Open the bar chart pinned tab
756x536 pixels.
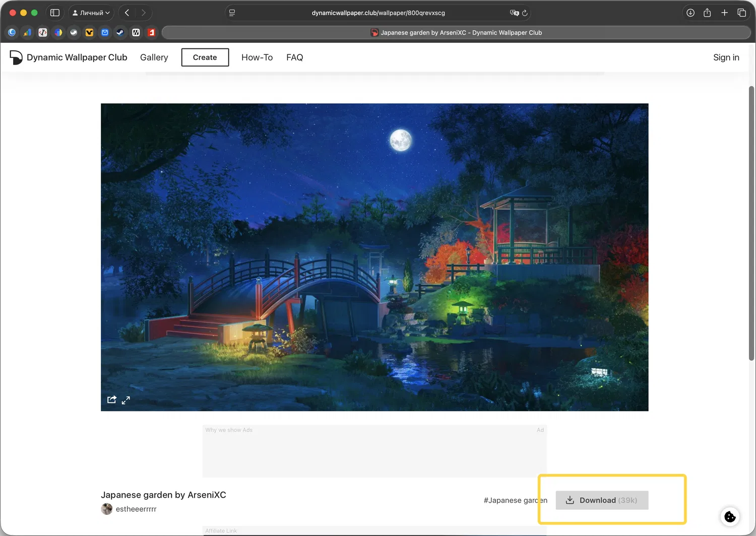(27, 32)
